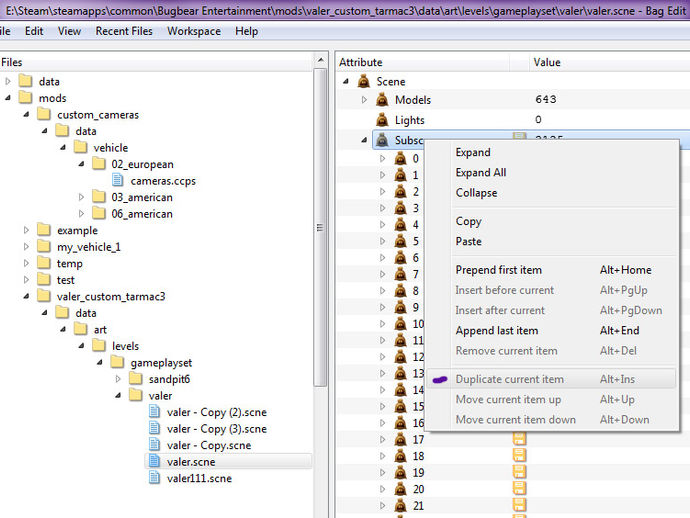Click the custom_cameras folder icon
690x518 pixels.
pyautogui.click(x=44, y=114)
